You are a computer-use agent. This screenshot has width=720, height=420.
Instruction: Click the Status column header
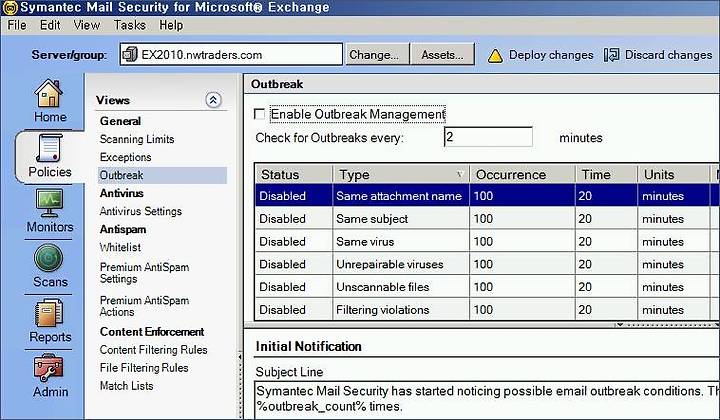294,174
